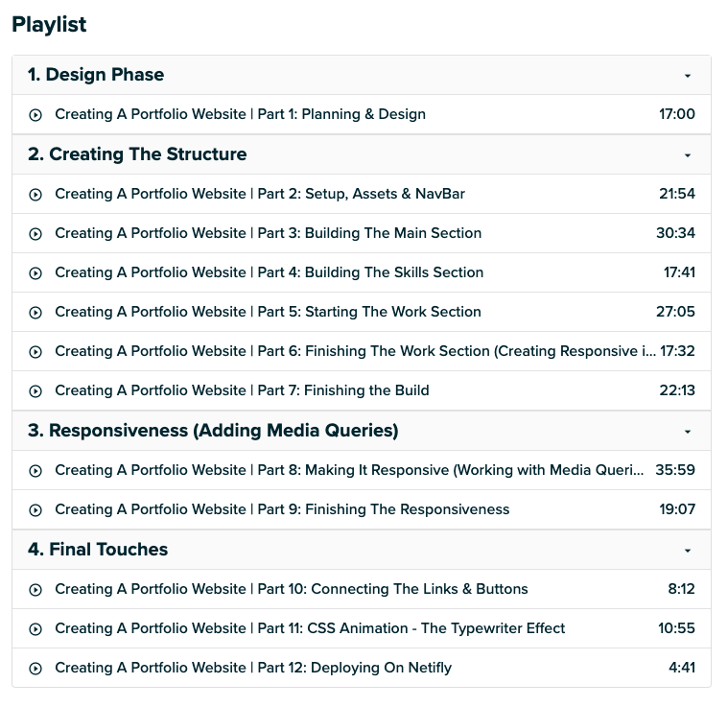Click play icon beside Part 11: CSS Animation

point(35,629)
